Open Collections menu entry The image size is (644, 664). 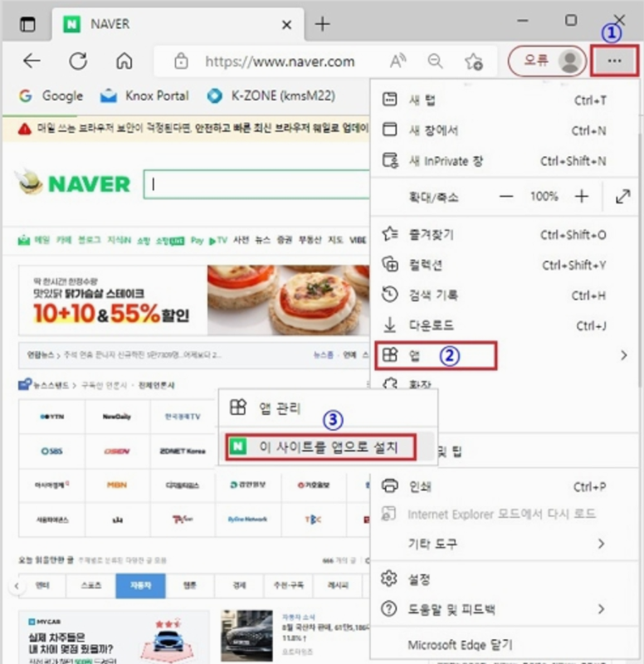click(x=504, y=265)
